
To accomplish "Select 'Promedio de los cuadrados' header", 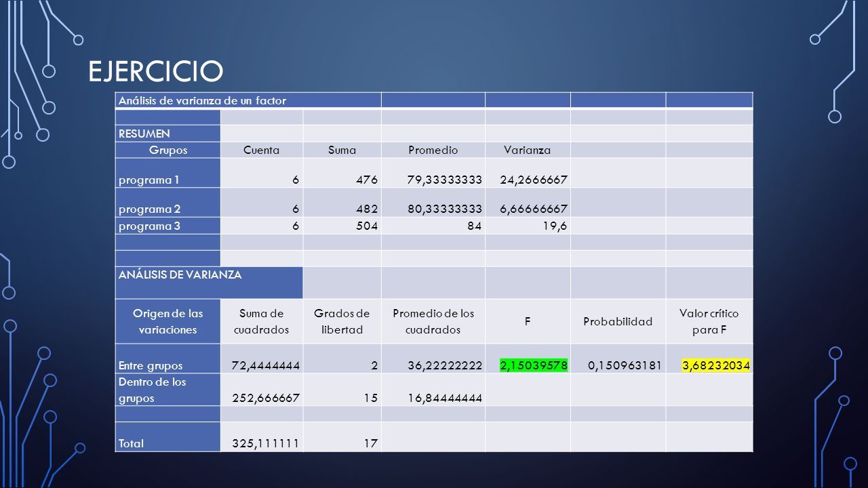I will pyautogui.click(x=433, y=321).
